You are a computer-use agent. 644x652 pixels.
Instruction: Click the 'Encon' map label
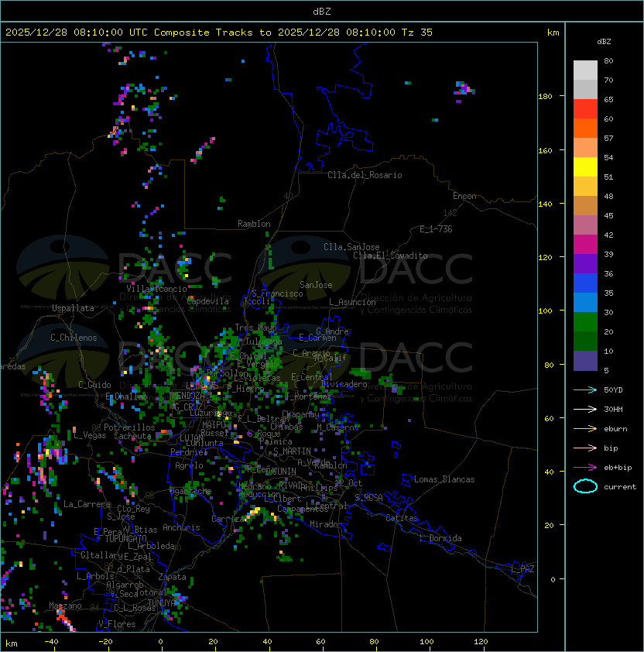click(464, 196)
